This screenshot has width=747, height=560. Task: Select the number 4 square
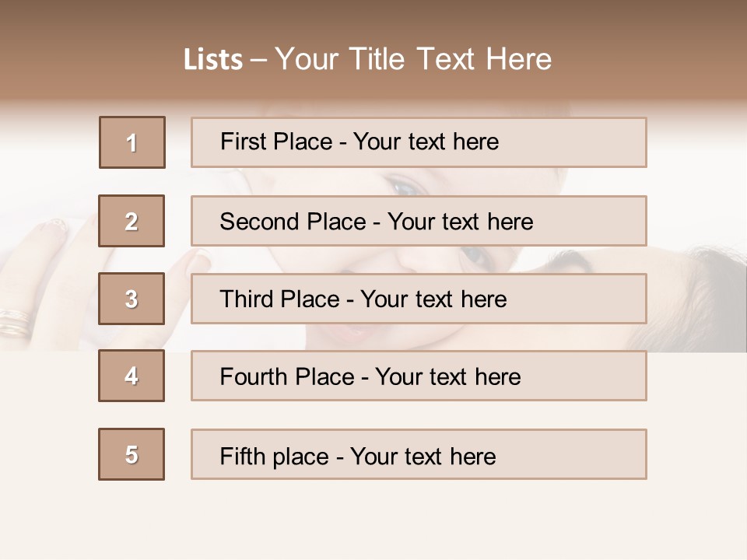tap(132, 376)
